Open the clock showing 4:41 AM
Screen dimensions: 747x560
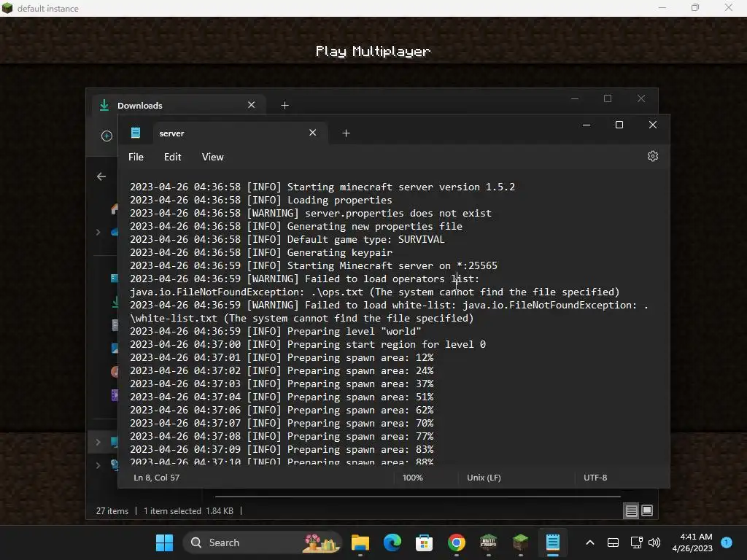point(692,542)
